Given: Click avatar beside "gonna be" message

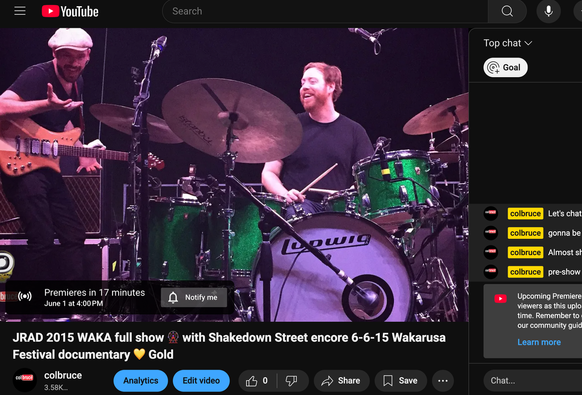Looking at the screenshot, I should [491, 233].
